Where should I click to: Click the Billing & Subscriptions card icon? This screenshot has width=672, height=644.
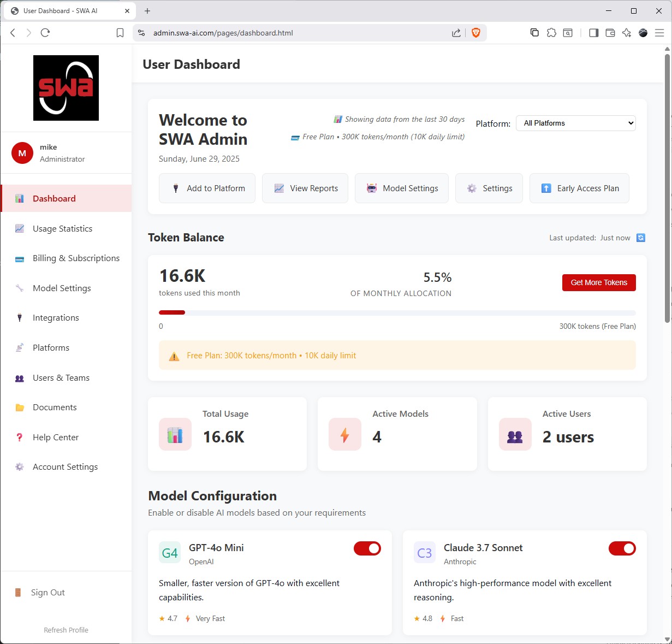coord(20,258)
